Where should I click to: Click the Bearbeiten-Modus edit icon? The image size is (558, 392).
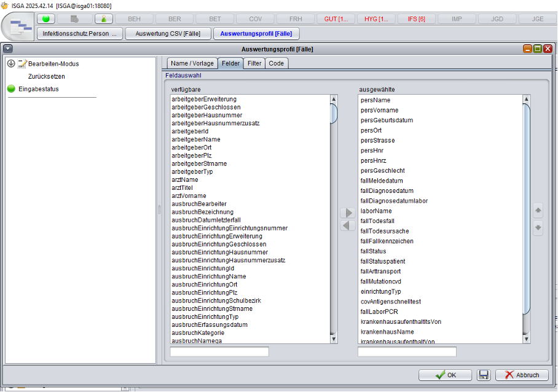coord(22,64)
